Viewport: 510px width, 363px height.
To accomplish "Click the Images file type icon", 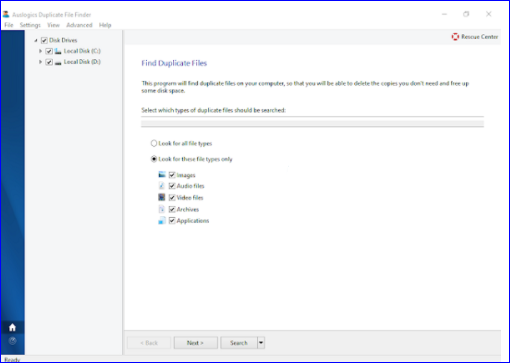I will click(x=162, y=175).
